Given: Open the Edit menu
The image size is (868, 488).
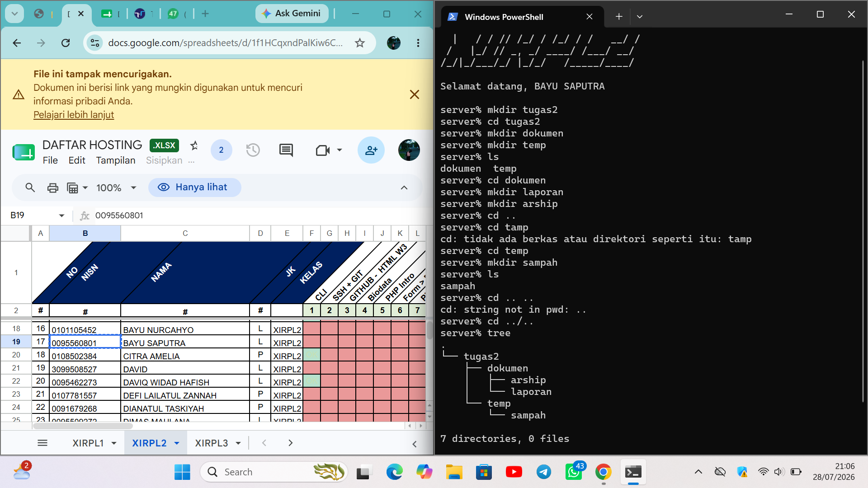Looking at the screenshot, I should point(77,160).
